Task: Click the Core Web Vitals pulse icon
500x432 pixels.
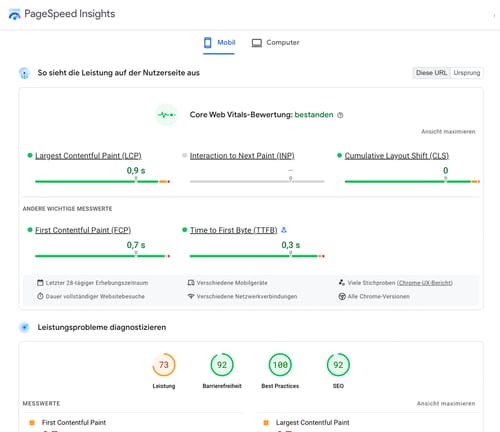Action: tap(166, 115)
